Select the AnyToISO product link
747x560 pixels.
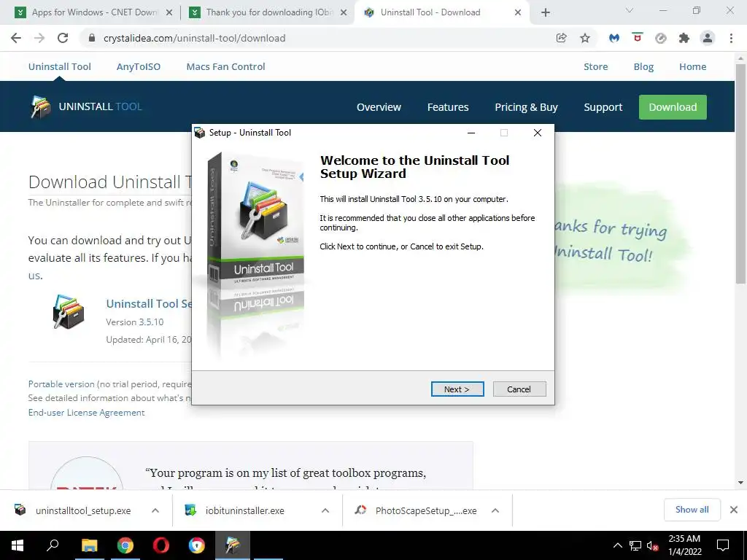[138, 66]
